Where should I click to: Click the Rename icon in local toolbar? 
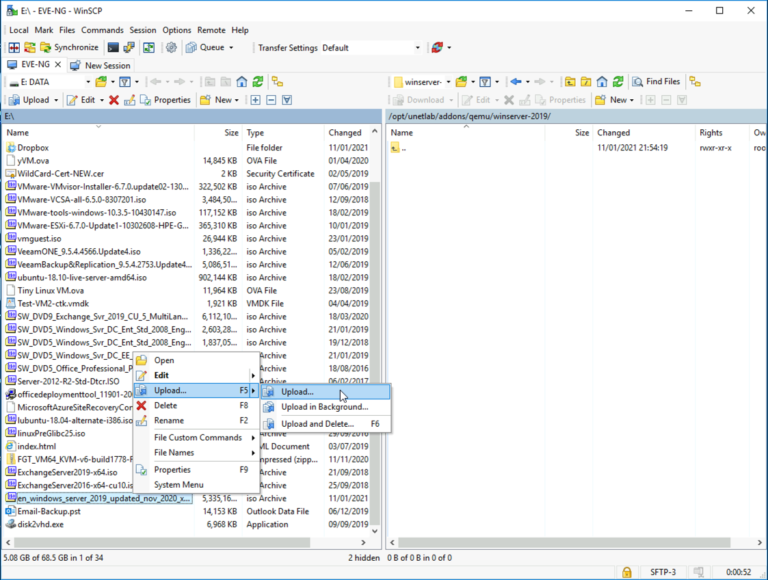point(129,100)
